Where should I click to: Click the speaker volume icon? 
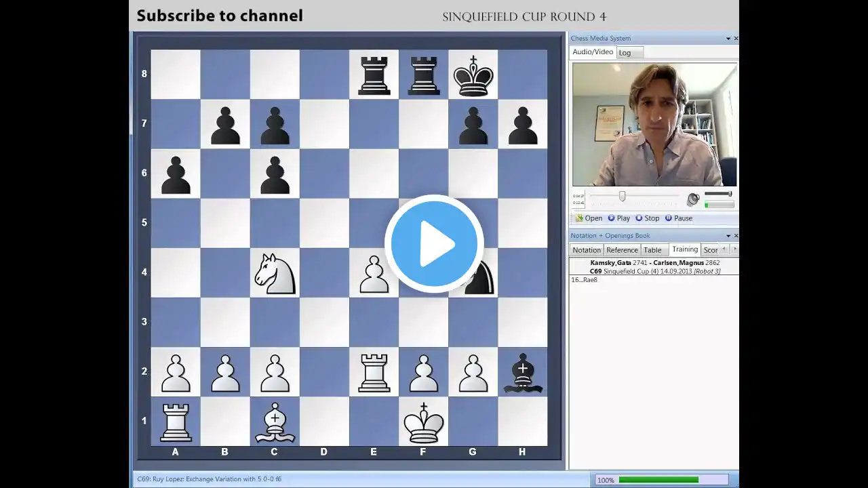[692, 199]
